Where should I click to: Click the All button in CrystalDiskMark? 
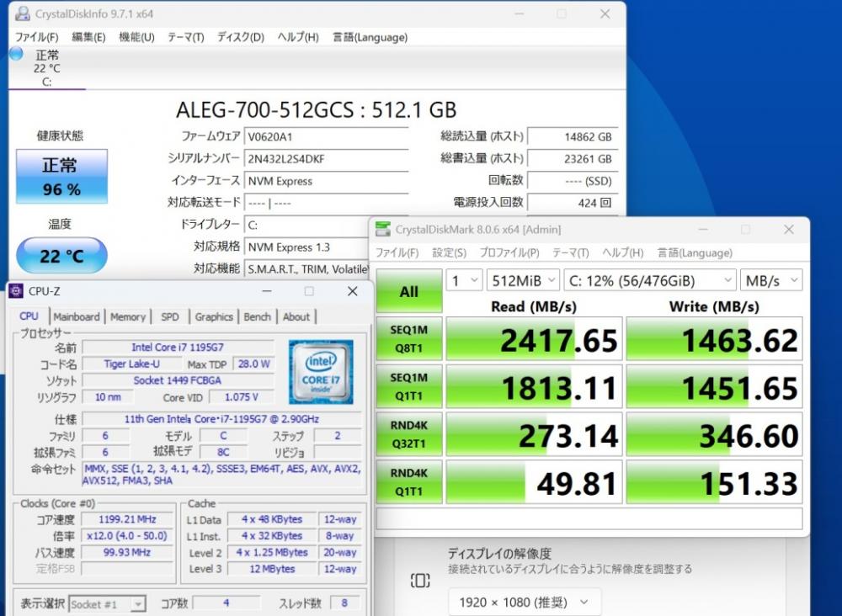(x=409, y=291)
